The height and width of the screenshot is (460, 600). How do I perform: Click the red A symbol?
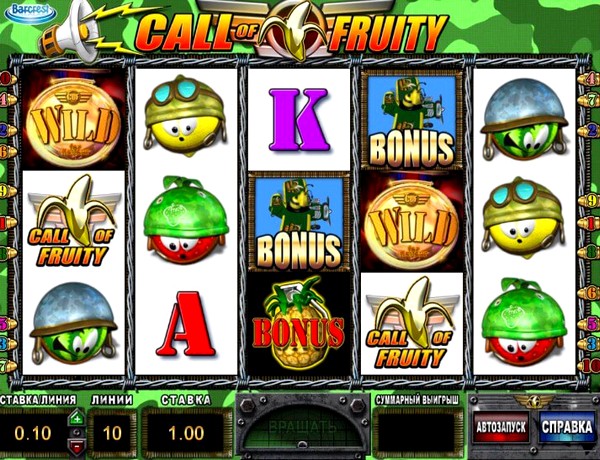tap(185, 324)
